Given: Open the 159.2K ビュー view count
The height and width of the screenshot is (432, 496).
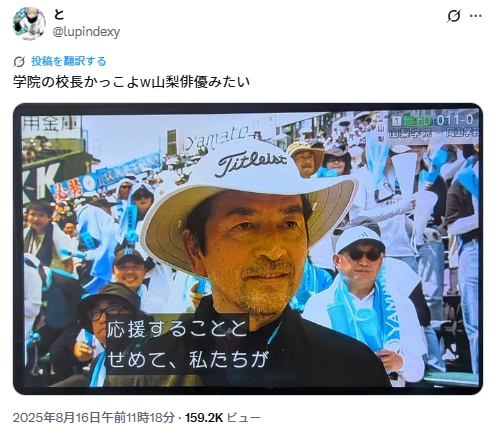Looking at the screenshot, I should (x=223, y=417).
